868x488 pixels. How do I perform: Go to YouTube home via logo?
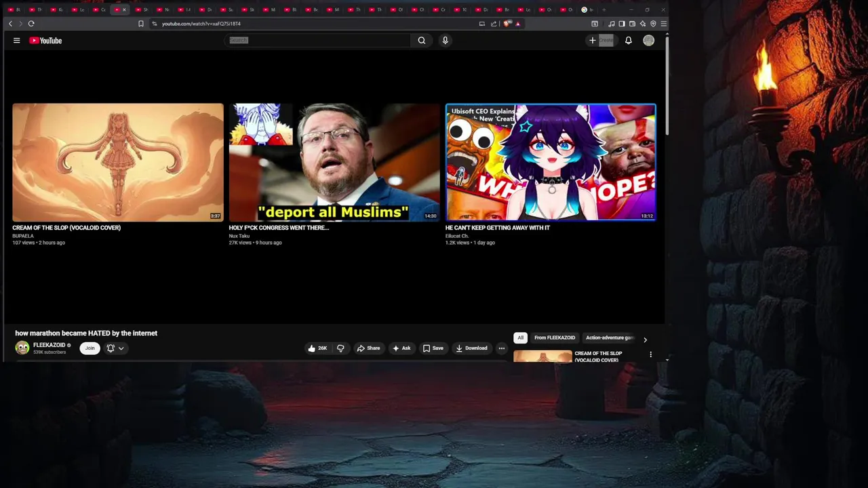pos(45,41)
